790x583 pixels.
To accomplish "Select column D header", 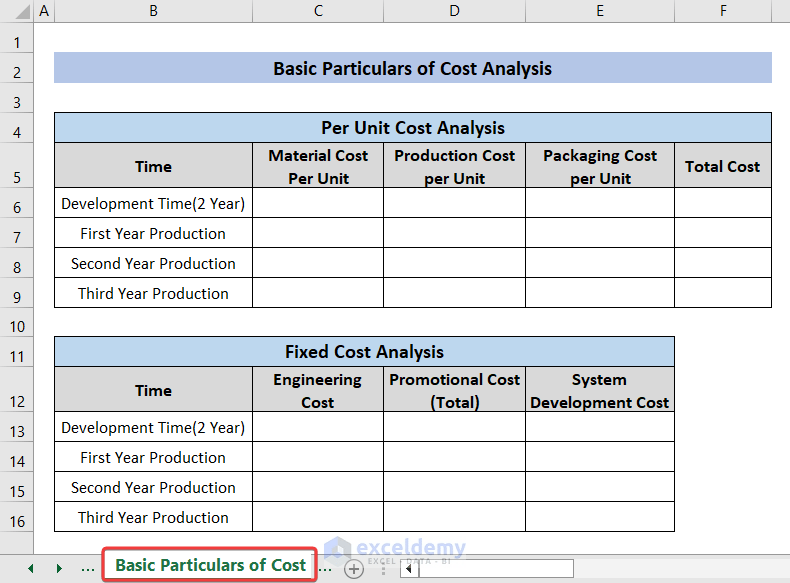I will tap(454, 11).
